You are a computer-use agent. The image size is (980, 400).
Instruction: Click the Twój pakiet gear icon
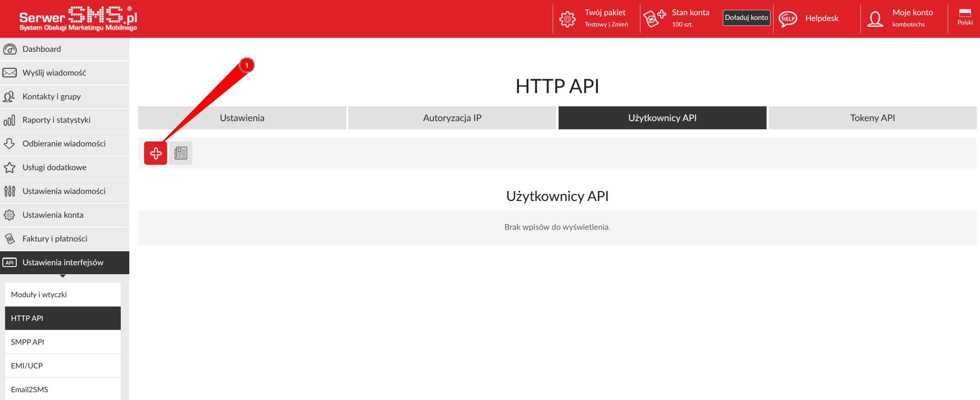567,19
